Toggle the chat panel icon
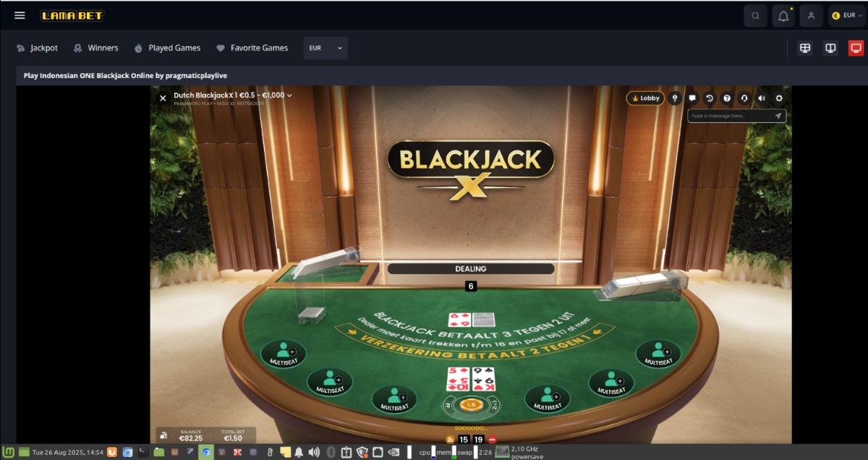Image resolution: width=868 pixels, height=460 pixels. click(x=692, y=98)
